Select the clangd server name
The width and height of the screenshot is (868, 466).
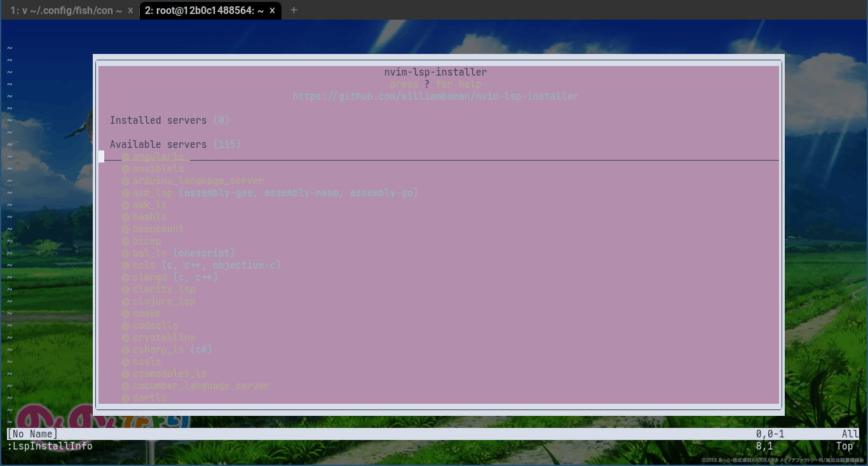click(x=150, y=277)
